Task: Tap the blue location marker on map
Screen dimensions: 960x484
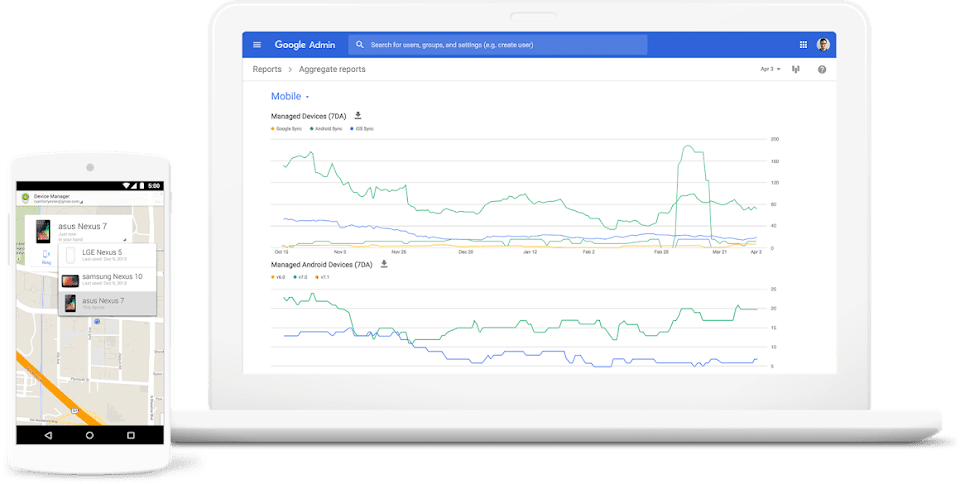Action: tap(97, 322)
